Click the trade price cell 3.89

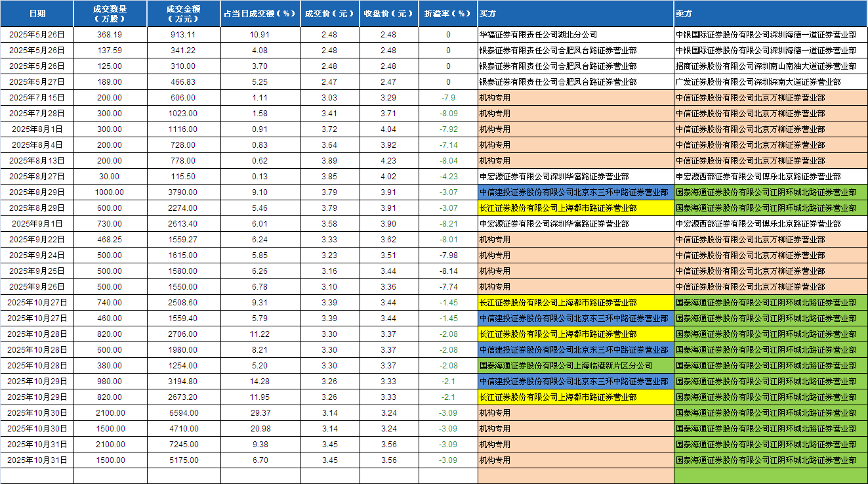click(329, 160)
